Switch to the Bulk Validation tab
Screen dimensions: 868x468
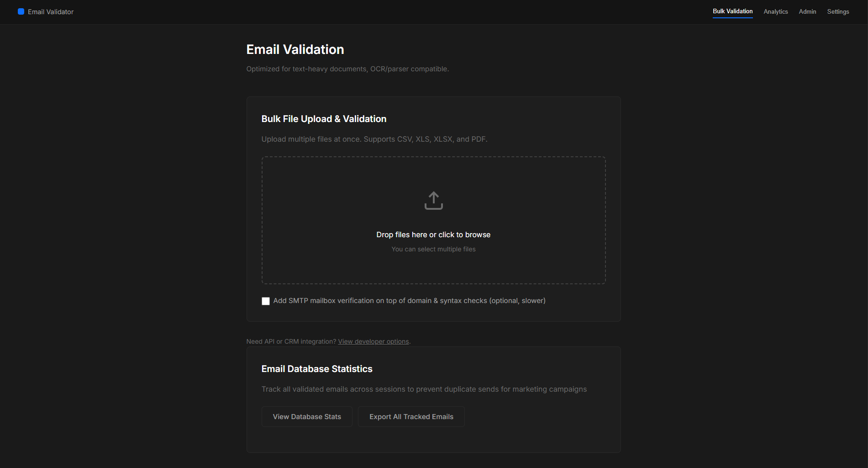732,11
